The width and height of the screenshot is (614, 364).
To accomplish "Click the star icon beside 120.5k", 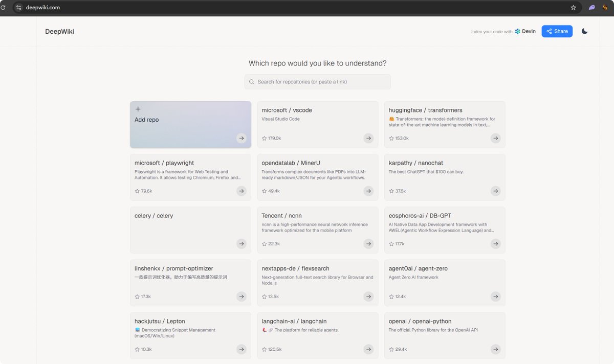I will pos(264,350).
